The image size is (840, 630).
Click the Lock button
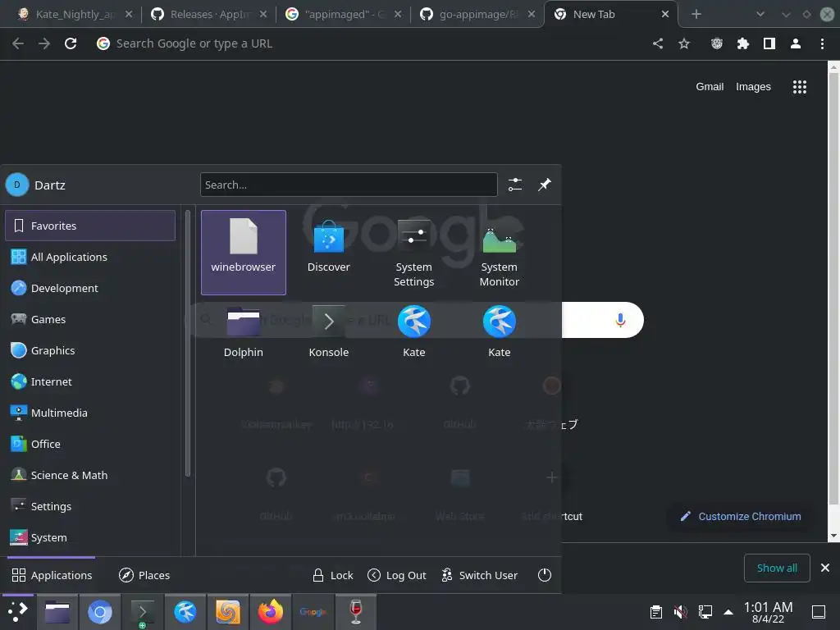click(333, 575)
